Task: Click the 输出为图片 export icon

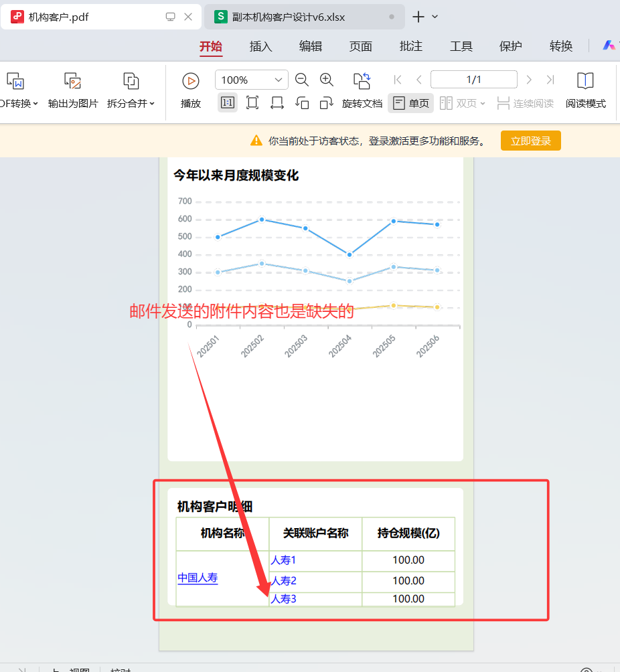Action: (x=73, y=81)
